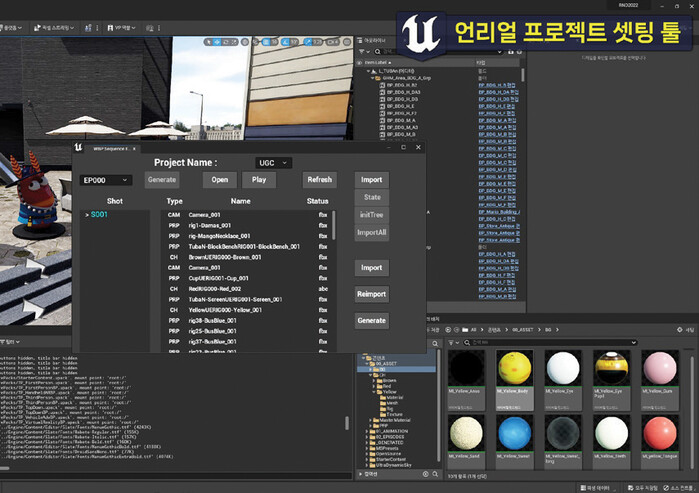Toggle viewport scale snapping icon
The height and width of the screenshot is (493, 699).
308,42
